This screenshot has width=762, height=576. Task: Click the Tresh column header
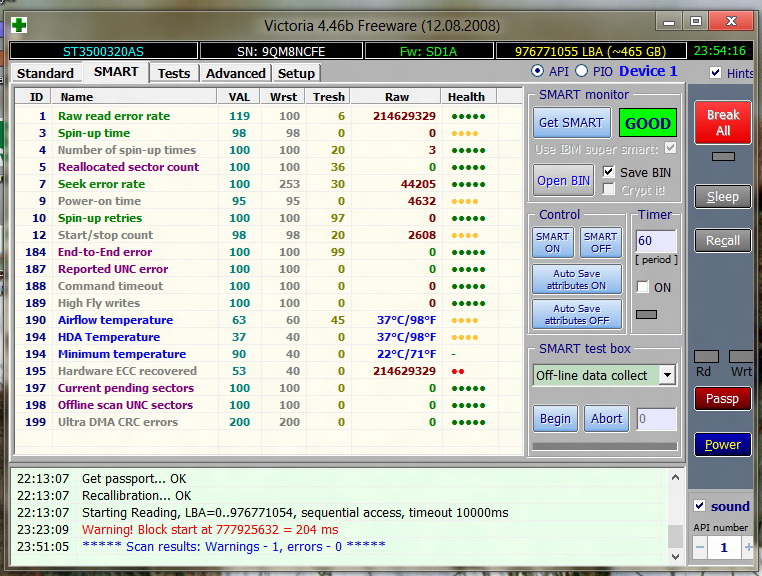(x=329, y=97)
